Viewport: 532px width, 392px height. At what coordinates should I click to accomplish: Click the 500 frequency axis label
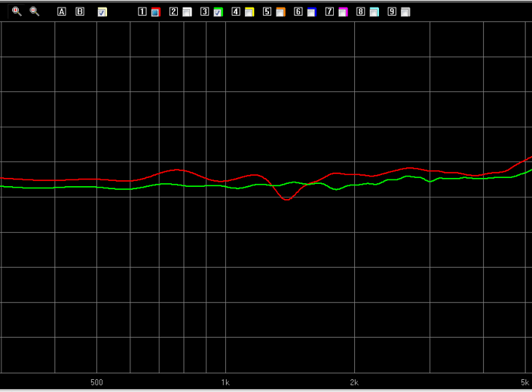[96, 382]
